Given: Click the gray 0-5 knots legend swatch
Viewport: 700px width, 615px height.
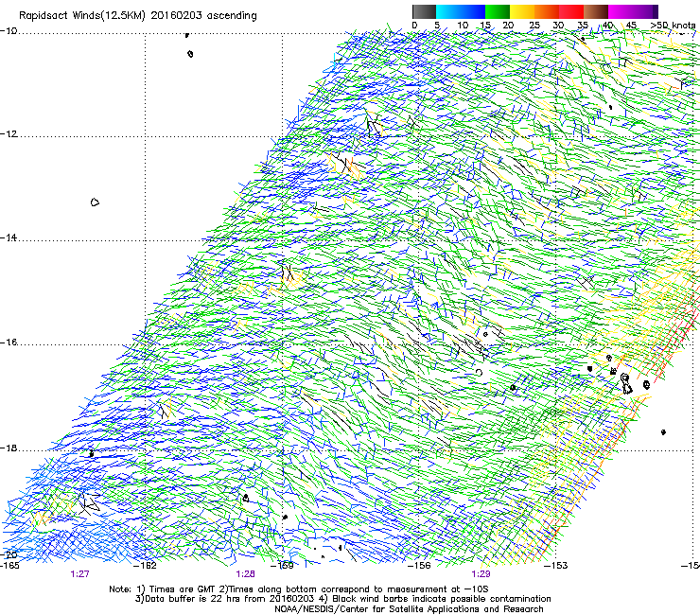Looking at the screenshot, I should pos(424,11).
